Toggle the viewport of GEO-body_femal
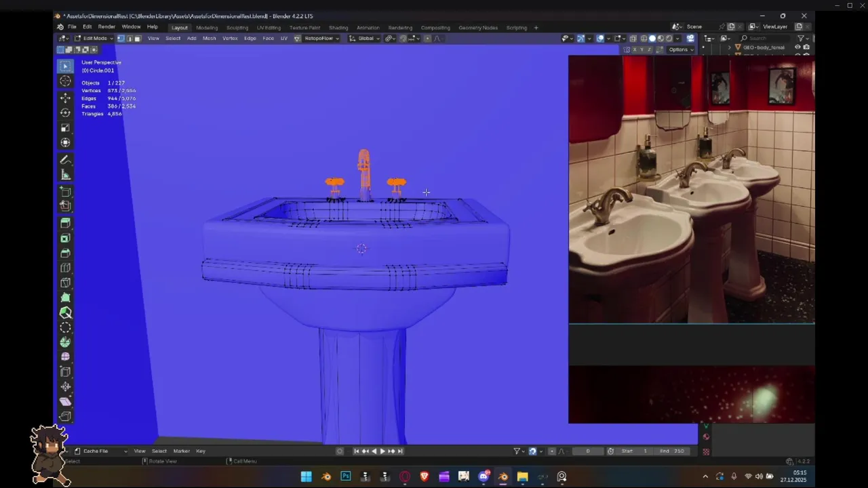Image resolution: width=868 pixels, height=488 pixels. (x=797, y=47)
